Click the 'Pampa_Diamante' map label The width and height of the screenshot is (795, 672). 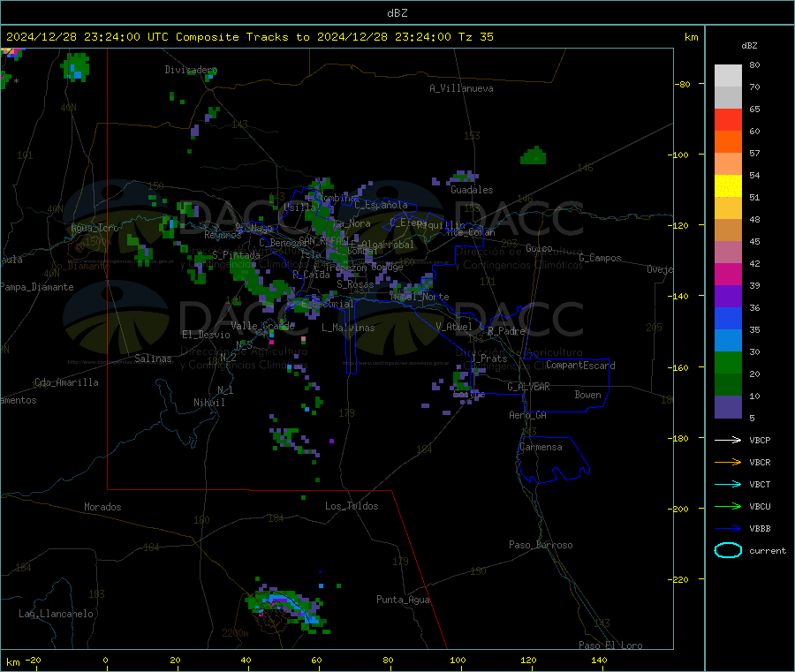37,287
